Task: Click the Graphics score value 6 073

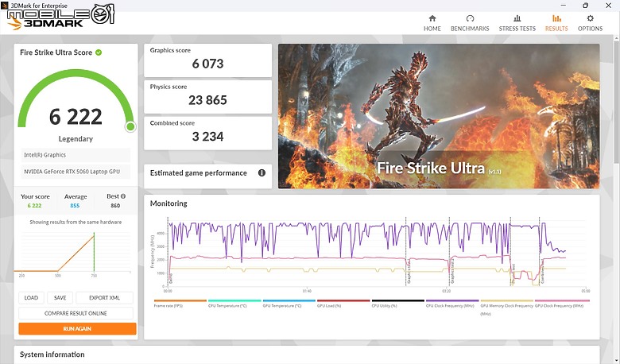Action: pyautogui.click(x=207, y=64)
